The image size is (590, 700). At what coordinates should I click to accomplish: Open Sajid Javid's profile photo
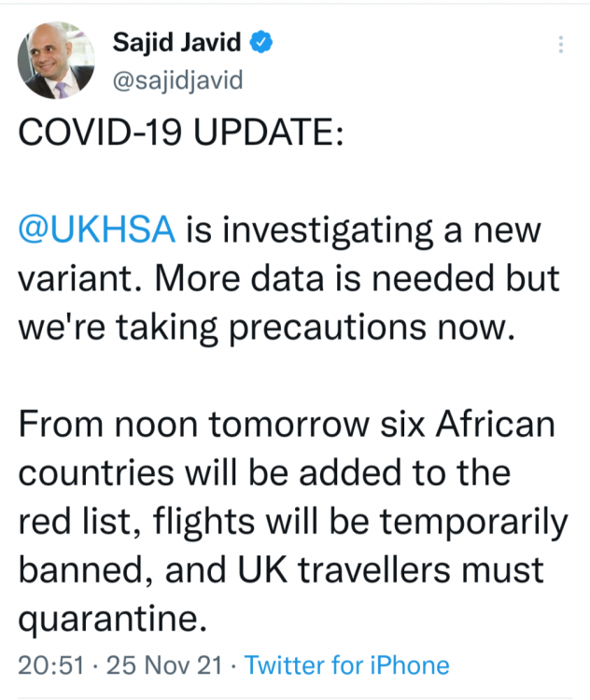(x=56, y=61)
